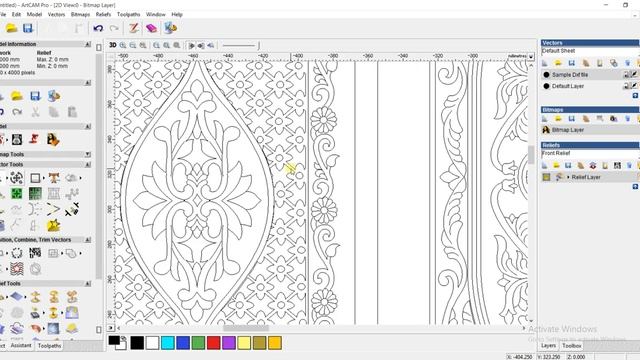Select the red colour swatch
The image size is (640, 360).
click(x=213, y=343)
